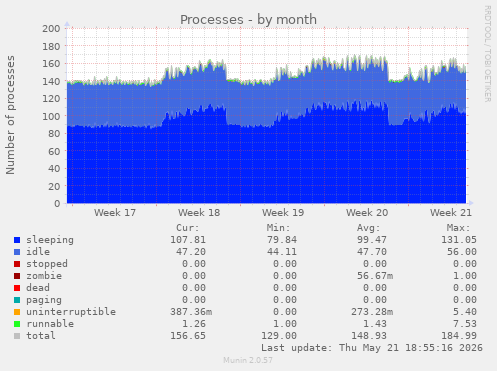Click the 'Week 21' axis label
Viewport: 497px width, 371px height.
(x=451, y=213)
